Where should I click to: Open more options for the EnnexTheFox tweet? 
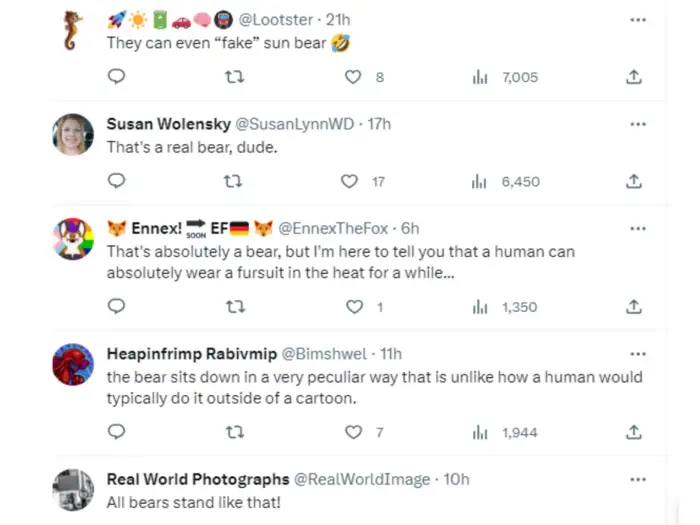tap(637, 229)
